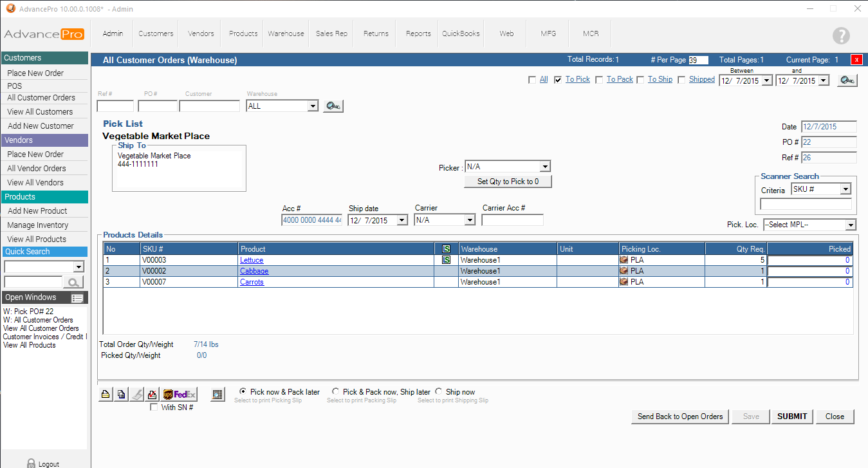Enable the With SN # checkbox
868x468 pixels.
pyautogui.click(x=154, y=407)
